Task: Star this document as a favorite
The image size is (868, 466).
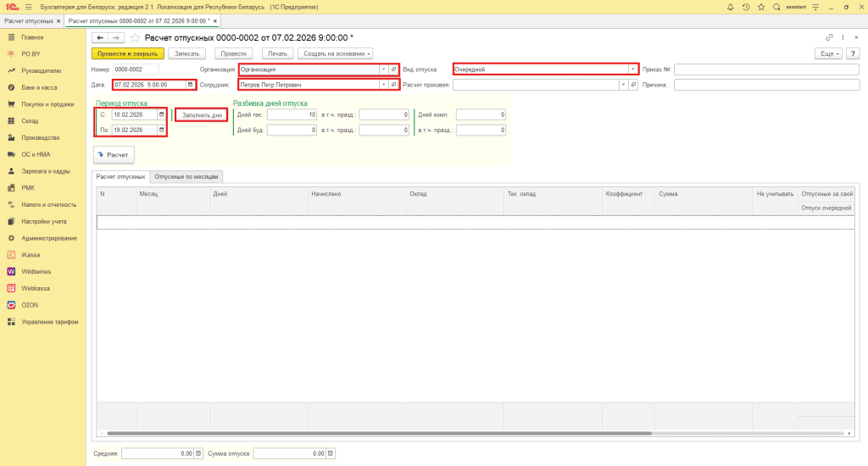Action: pos(134,37)
